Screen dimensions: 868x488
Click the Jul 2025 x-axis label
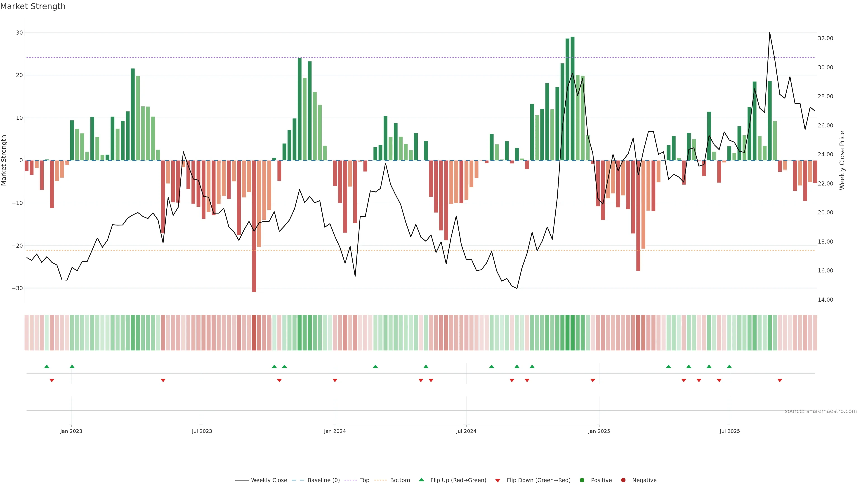[x=730, y=431]
